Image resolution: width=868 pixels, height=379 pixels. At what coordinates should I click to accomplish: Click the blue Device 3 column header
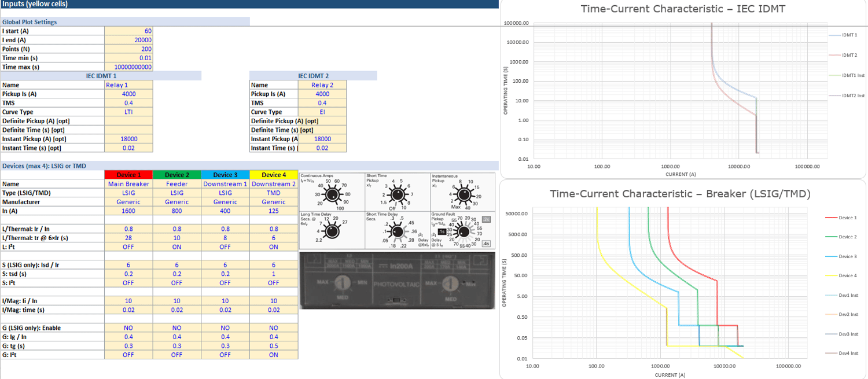(225, 175)
